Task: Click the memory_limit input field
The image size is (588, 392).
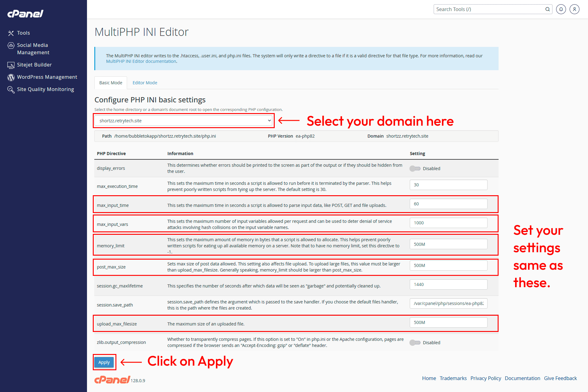Action: (448, 244)
